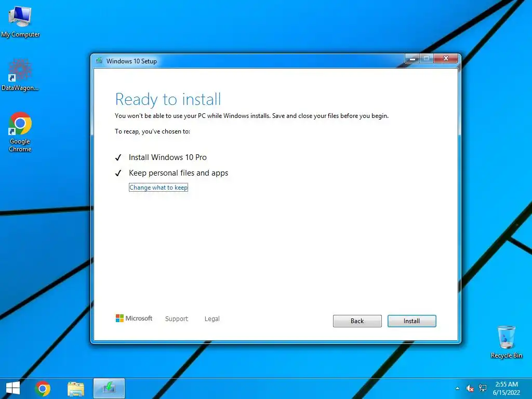The image size is (532, 399).
Task: Click the 'Ready to install' heading
Action: pos(168,99)
